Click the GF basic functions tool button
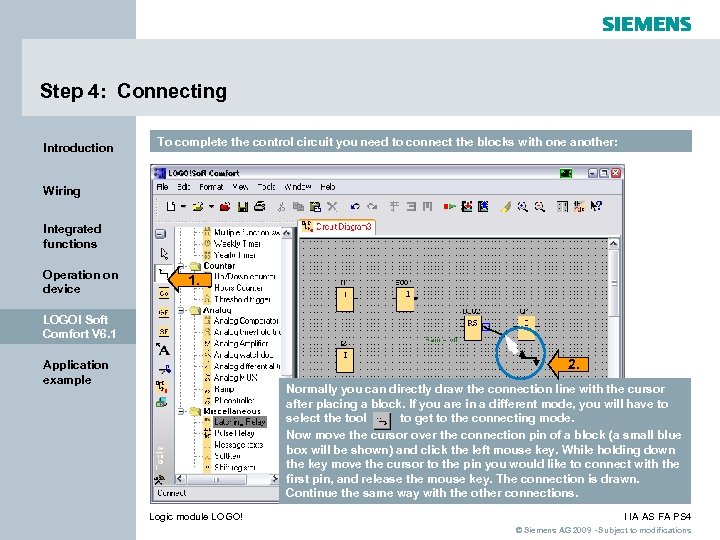 [x=163, y=313]
